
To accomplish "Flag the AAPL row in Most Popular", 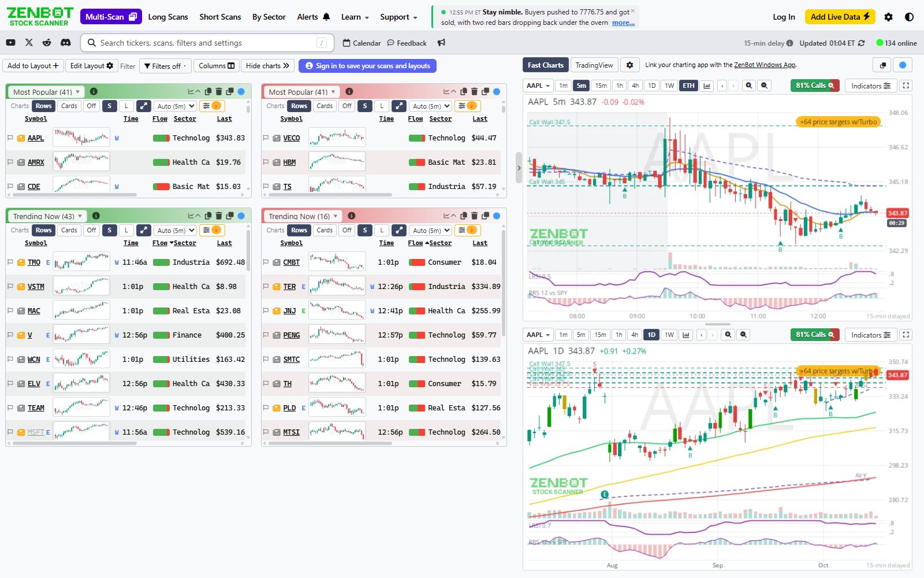I will click(10, 138).
